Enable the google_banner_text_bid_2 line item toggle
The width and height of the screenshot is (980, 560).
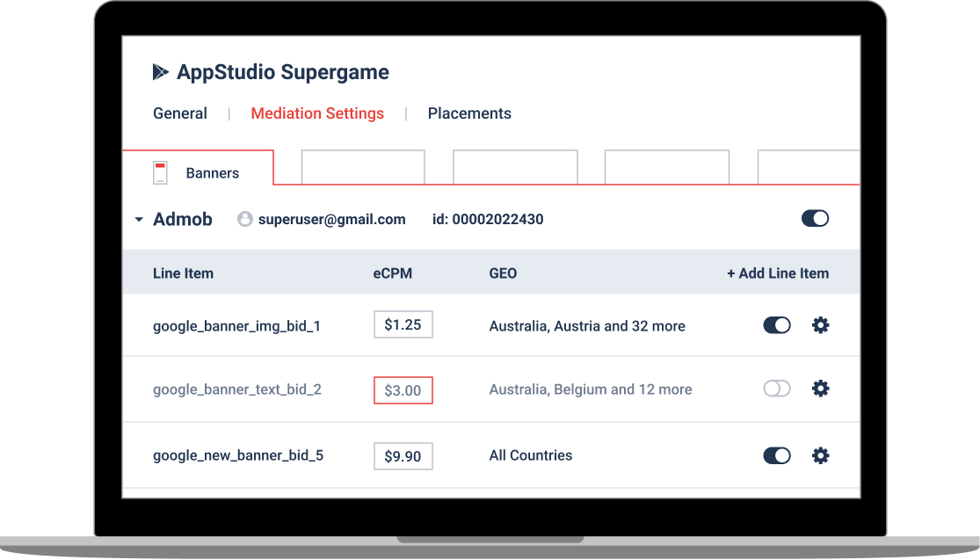(777, 389)
